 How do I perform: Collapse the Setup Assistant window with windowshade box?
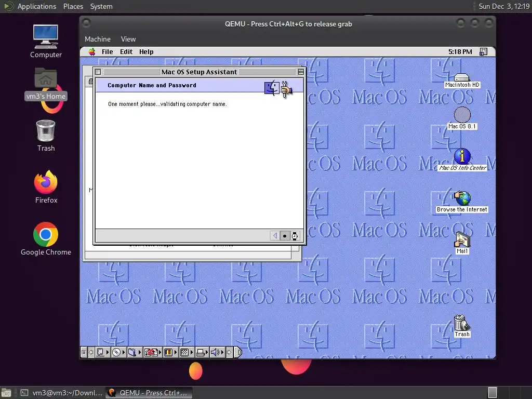click(x=301, y=72)
